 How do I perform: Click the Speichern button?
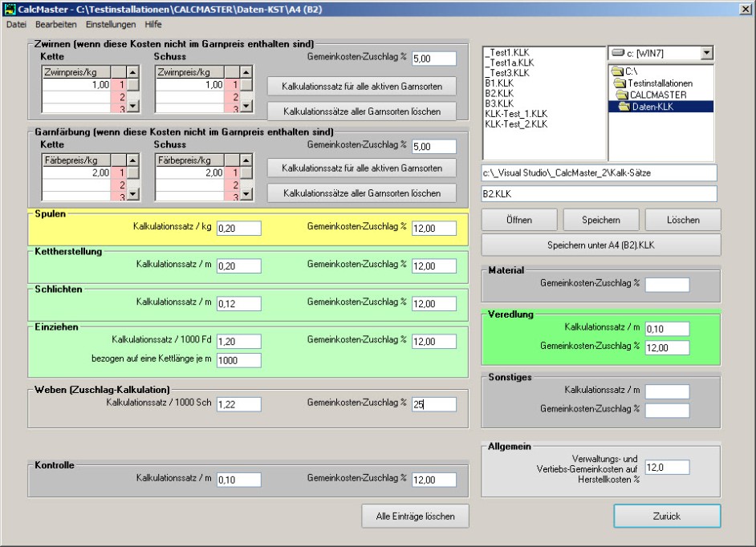pos(601,220)
